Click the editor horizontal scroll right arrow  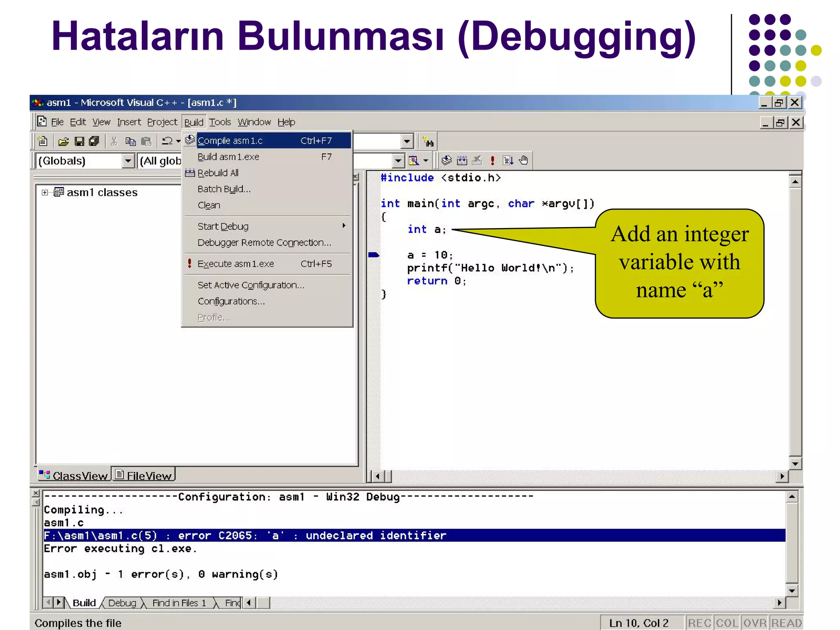[782, 476]
